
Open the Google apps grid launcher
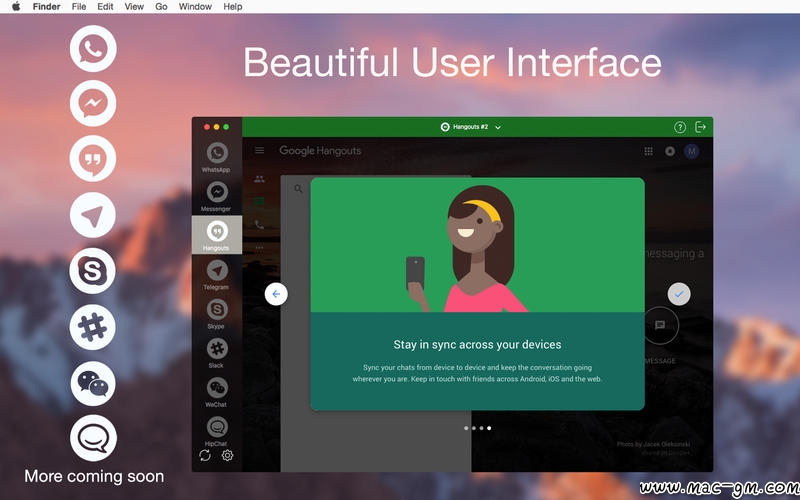(x=648, y=152)
